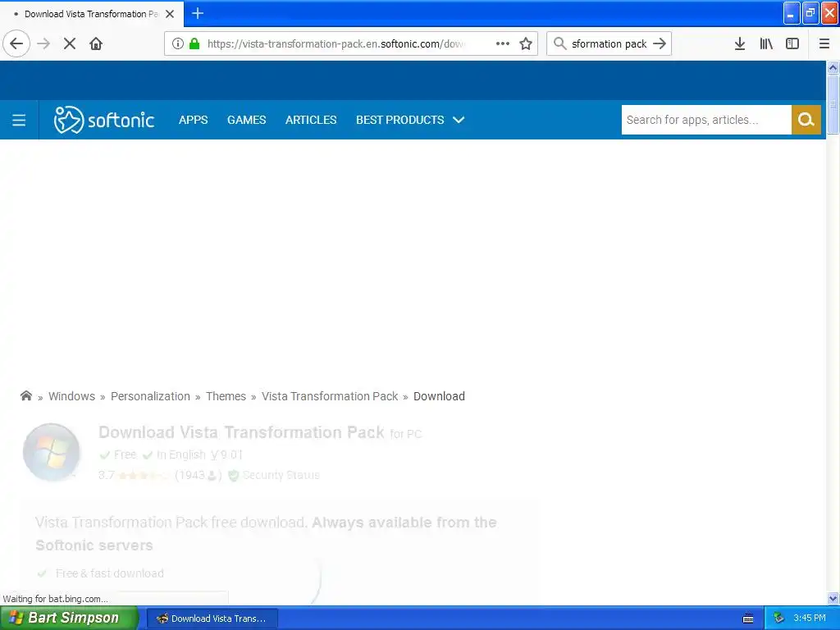The image size is (840, 630).
Task: Stop loading the page with the X button
Action: click(x=70, y=43)
